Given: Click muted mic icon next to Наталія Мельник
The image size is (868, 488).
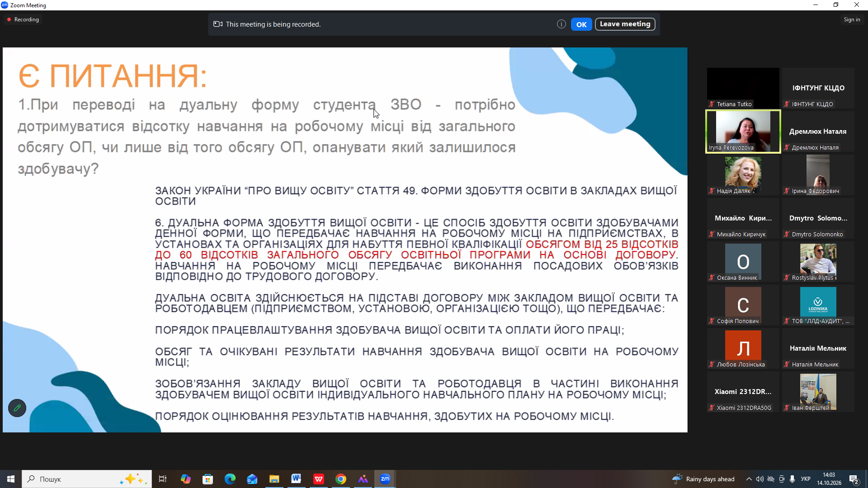Looking at the screenshot, I should 787,365.
